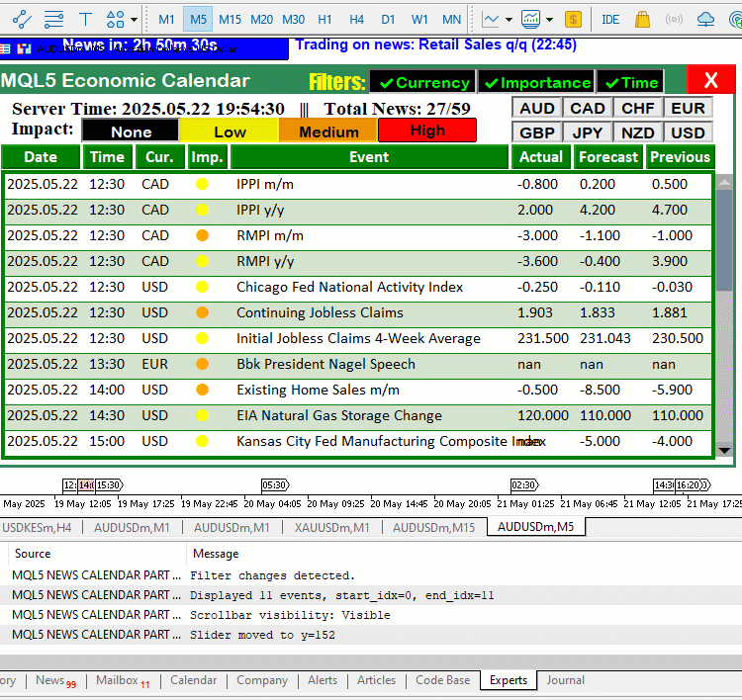
Task: Switch chart to M15 timeframe
Action: 230,20
